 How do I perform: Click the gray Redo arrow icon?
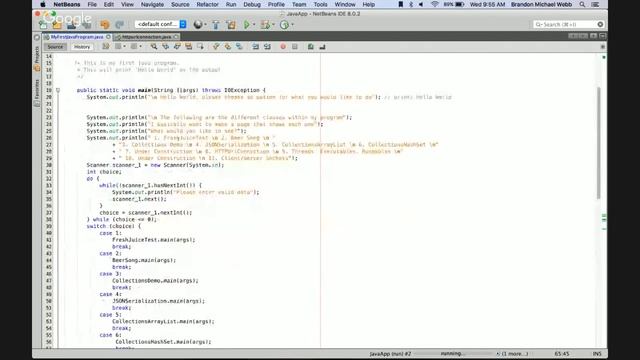(119, 24)
